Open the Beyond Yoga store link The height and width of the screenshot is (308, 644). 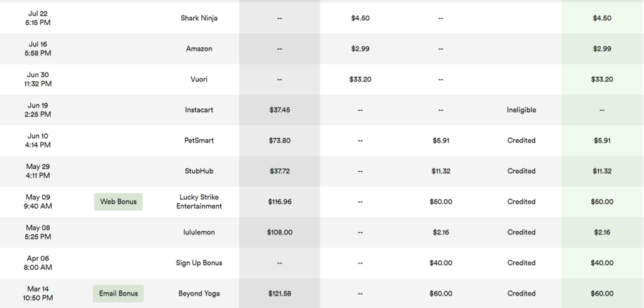(199, 294)
